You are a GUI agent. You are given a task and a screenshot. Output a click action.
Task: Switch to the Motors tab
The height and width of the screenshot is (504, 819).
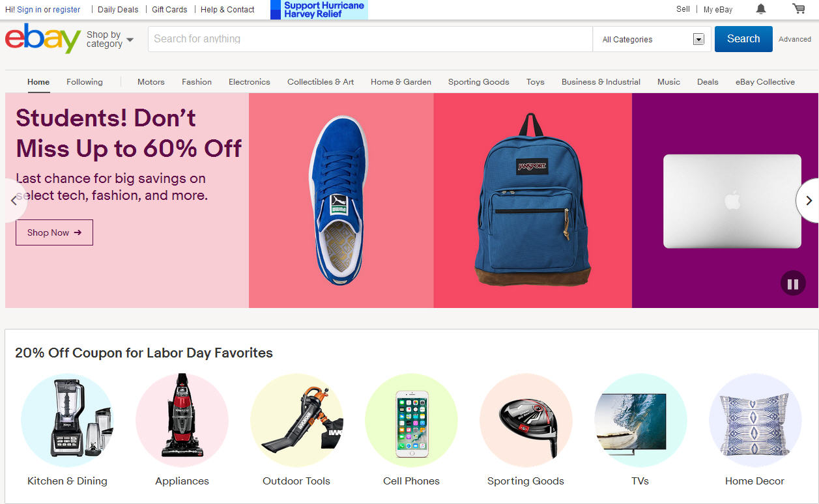point(151,81)
